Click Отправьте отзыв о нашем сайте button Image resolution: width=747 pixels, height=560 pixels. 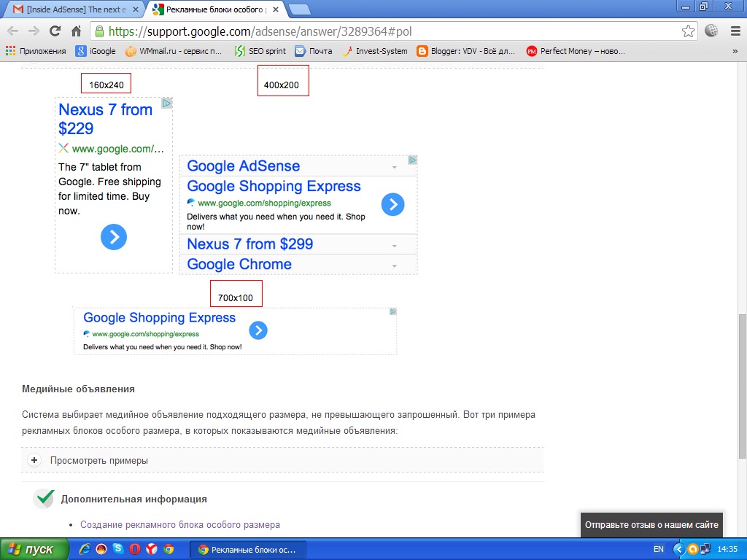click(651, 525)
